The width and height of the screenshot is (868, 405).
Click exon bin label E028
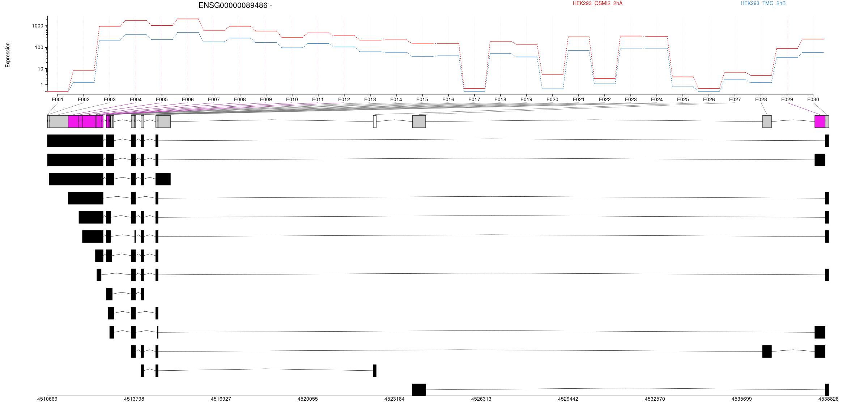pos(761,99)
